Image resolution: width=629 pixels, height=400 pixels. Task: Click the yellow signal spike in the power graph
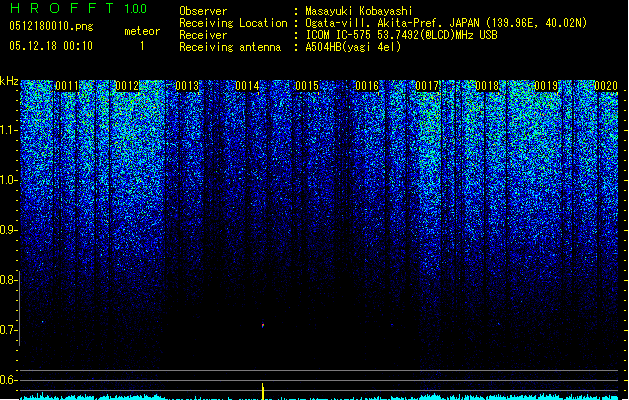263,391
